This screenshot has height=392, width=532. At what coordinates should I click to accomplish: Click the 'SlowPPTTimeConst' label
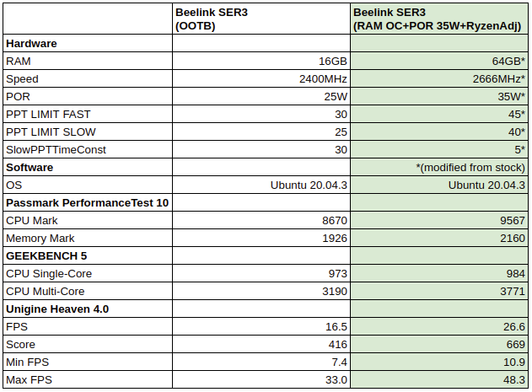(x=88, y=149)
